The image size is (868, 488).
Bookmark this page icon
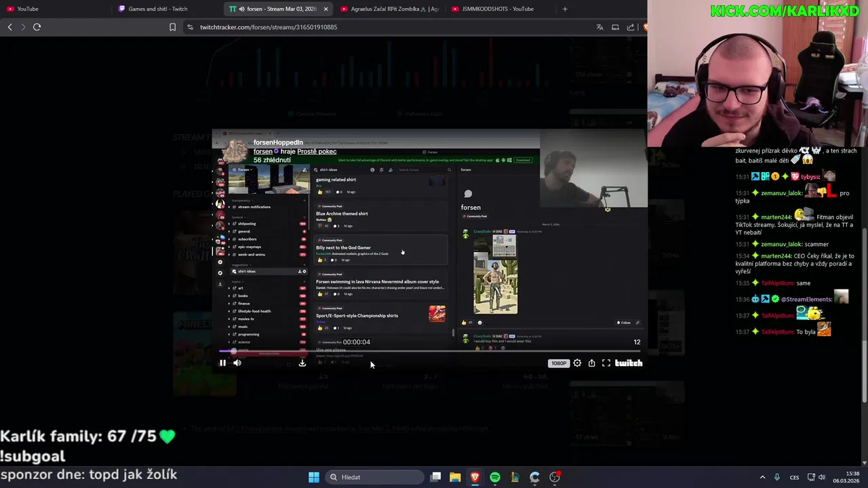(172, 27)
